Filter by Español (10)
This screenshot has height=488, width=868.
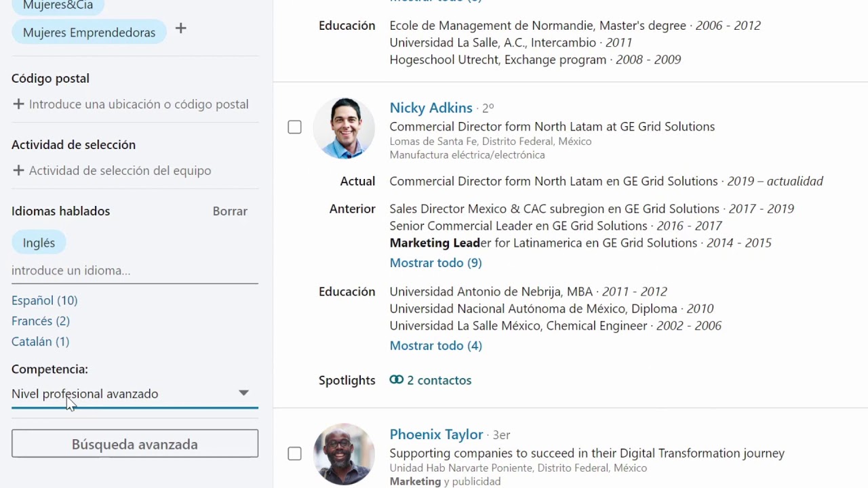[x=44, y=300]
